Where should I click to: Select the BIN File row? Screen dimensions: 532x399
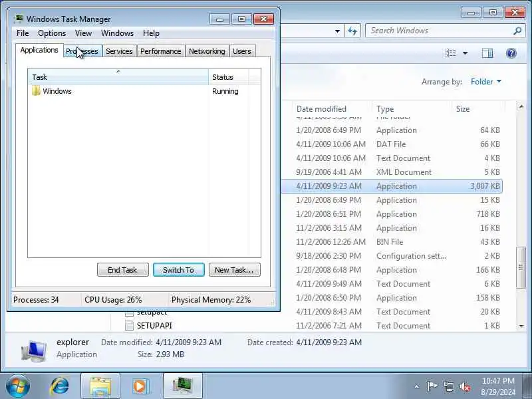[392, 242]
